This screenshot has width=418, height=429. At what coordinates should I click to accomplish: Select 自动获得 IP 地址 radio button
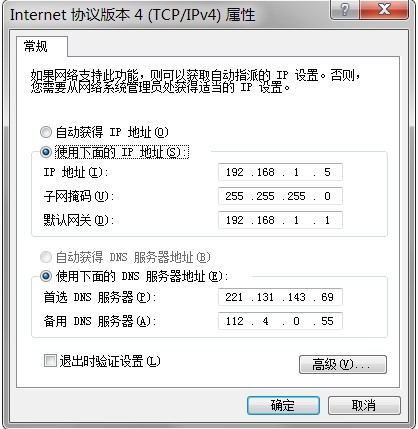pos(46,132)
